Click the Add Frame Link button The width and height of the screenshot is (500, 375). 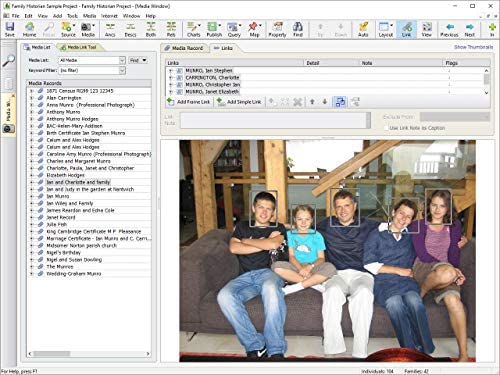coord(189,102)
